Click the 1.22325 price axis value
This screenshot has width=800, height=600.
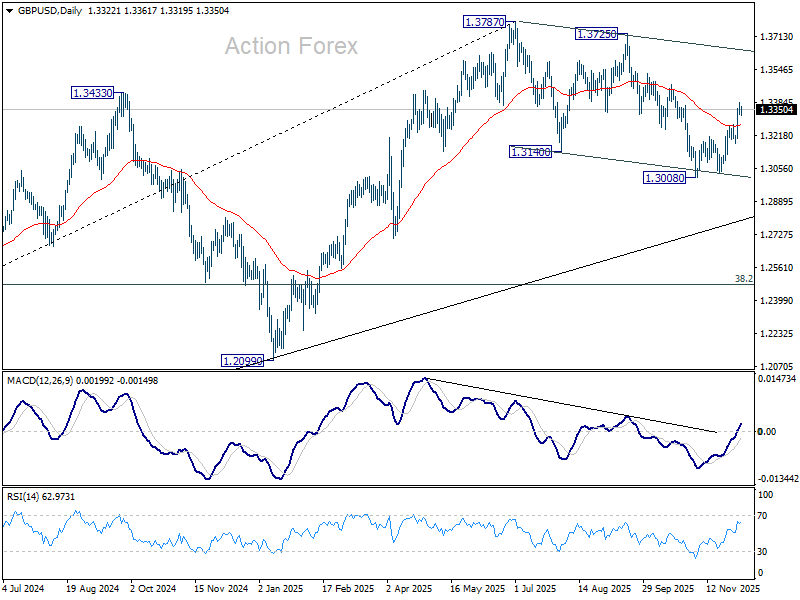pyautogui.click(x=777, y=334)
